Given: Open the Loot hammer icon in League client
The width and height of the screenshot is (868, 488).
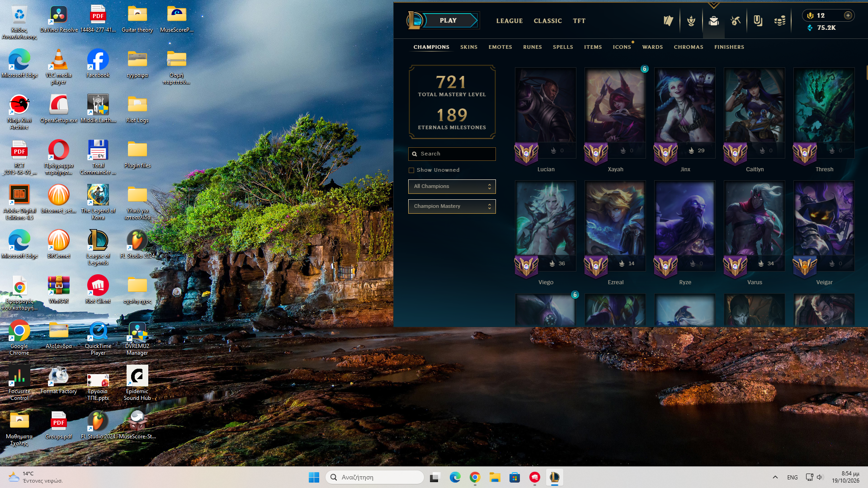Looking at the screenshot, I should pyautogui.click(x=736, y=21).
